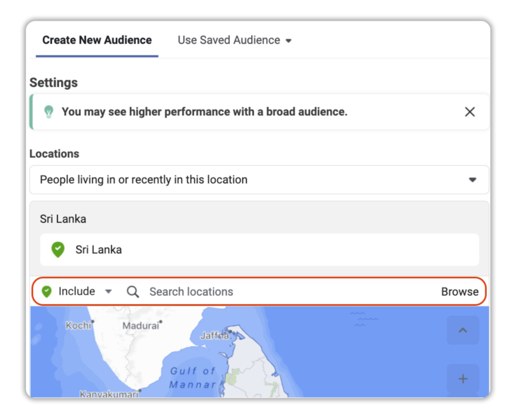The image size is (518, 420).
Task: Click the search magnifier icon
Action: coord(133,292)
